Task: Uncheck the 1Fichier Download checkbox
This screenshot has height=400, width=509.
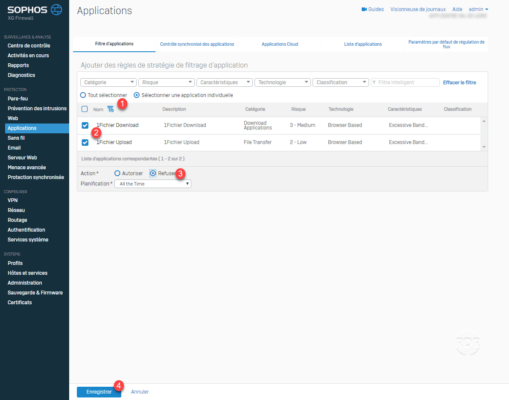Action: point(85,125)
